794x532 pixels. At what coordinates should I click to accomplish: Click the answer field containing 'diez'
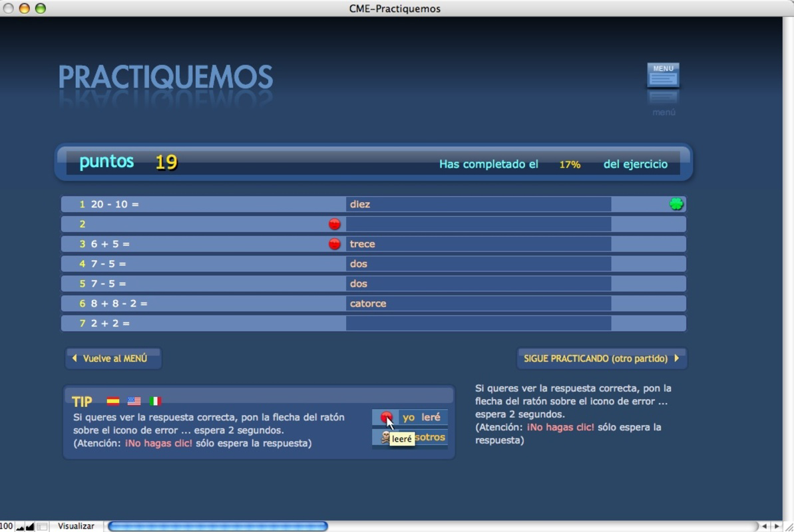coord(479,204)
